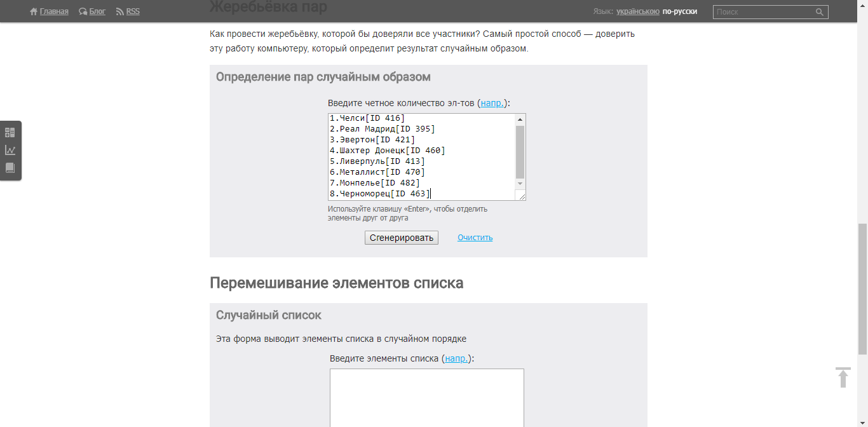Screen dimensions: 868x427
Task: Open the line chart icon in sidebar
Action: click(x=10, y=151)
